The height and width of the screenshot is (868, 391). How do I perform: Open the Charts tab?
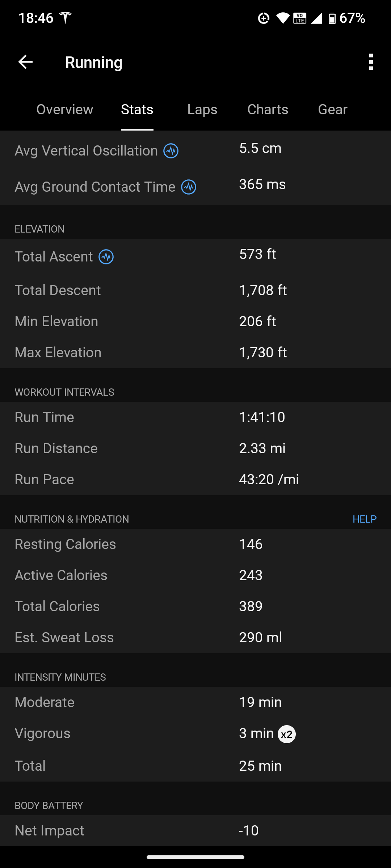[268, 109]
